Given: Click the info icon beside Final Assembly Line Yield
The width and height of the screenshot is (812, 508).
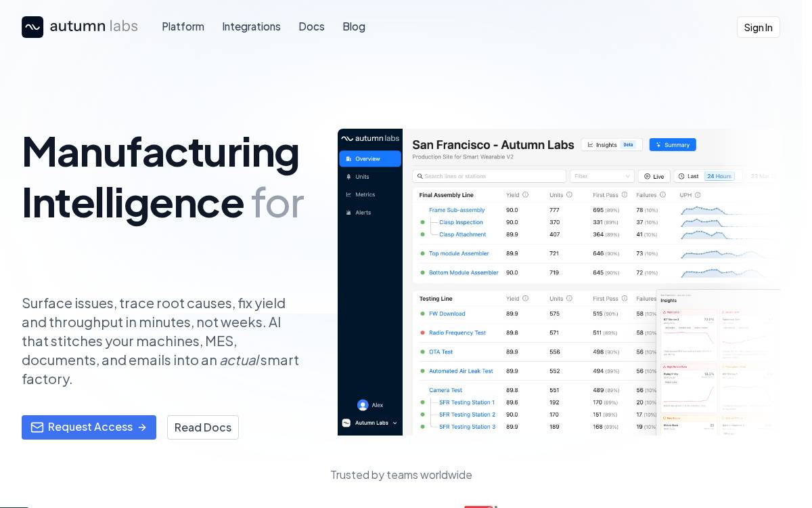Looking at the screenshot, I should pos(525,195).
